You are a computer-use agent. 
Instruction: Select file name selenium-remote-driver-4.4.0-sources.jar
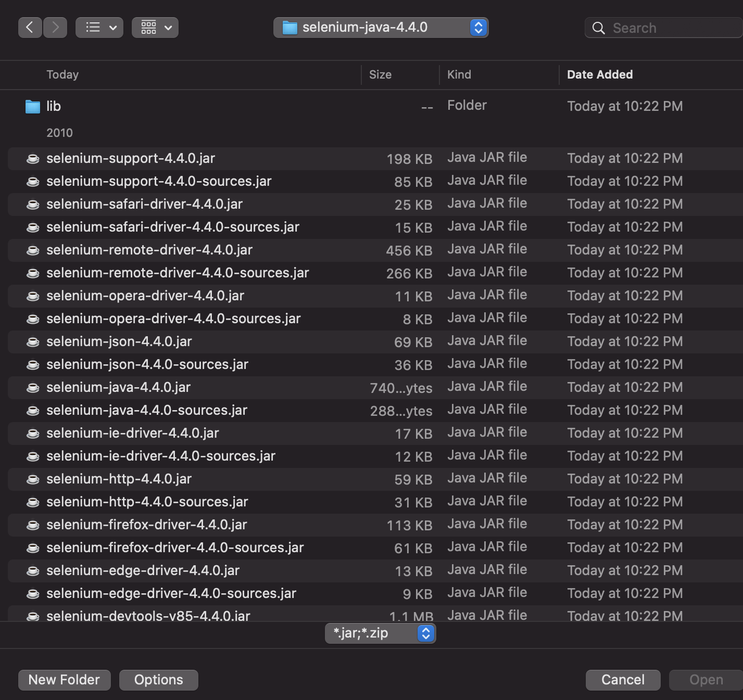pyautogui.click(x=178, y=273)
